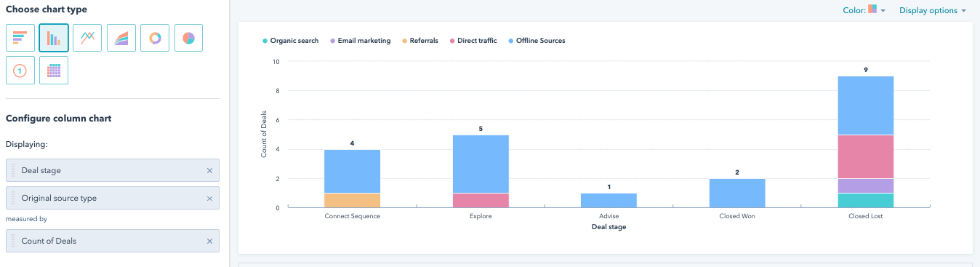Grab the Count of Deals drag handle
This screenshot has width=980, height=267.
(x=13, y=241)
